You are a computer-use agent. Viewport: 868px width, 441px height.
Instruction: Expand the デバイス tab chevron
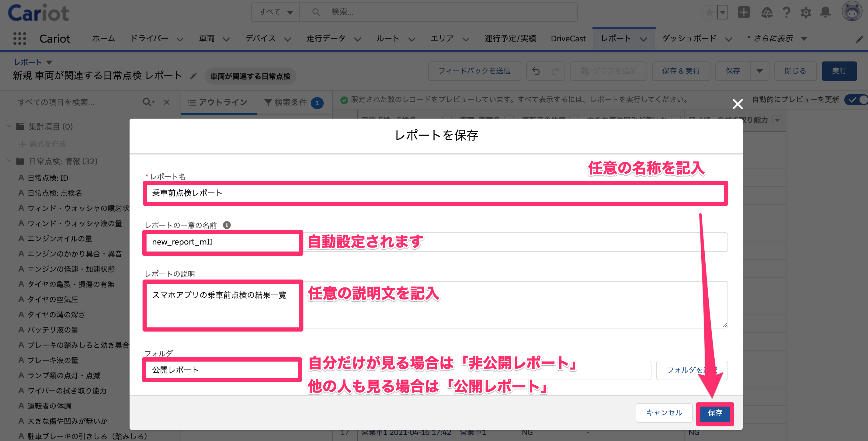pos(287,40)
